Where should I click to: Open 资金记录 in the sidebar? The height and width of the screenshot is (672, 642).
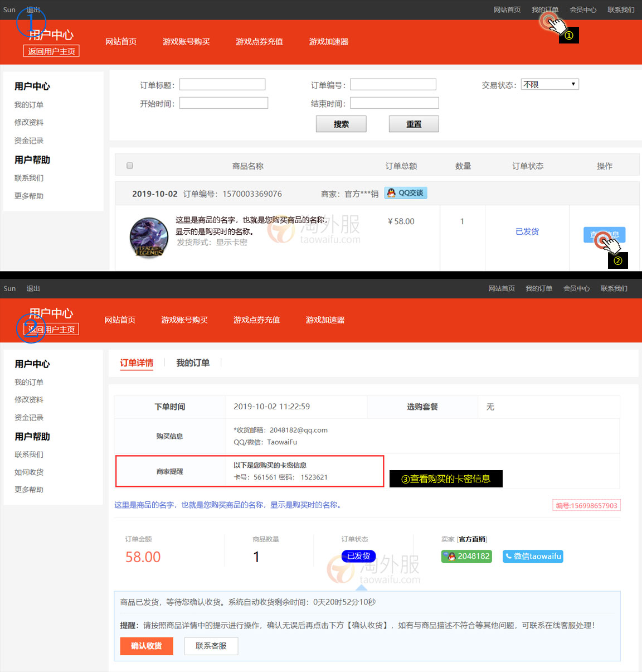tap(28, 140)
